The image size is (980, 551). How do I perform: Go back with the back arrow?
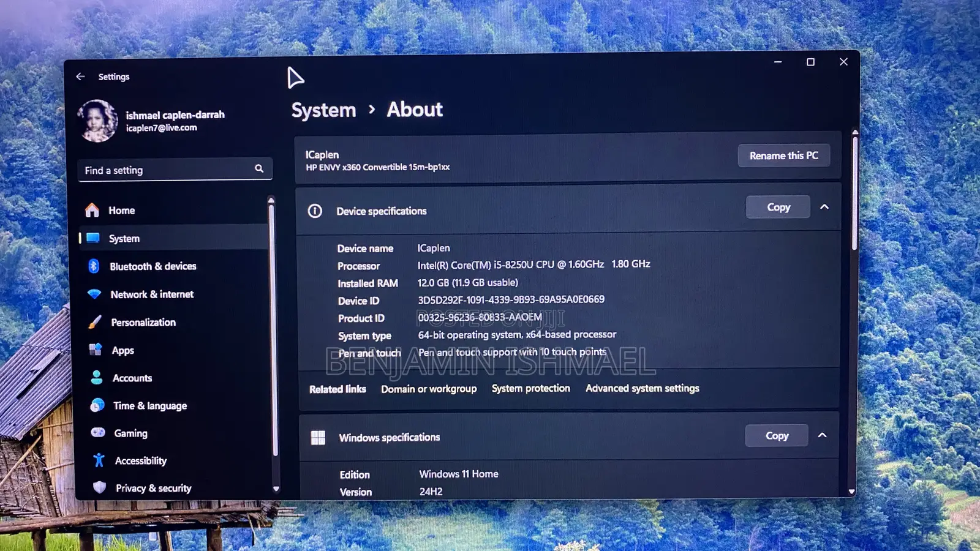(80, 77)
